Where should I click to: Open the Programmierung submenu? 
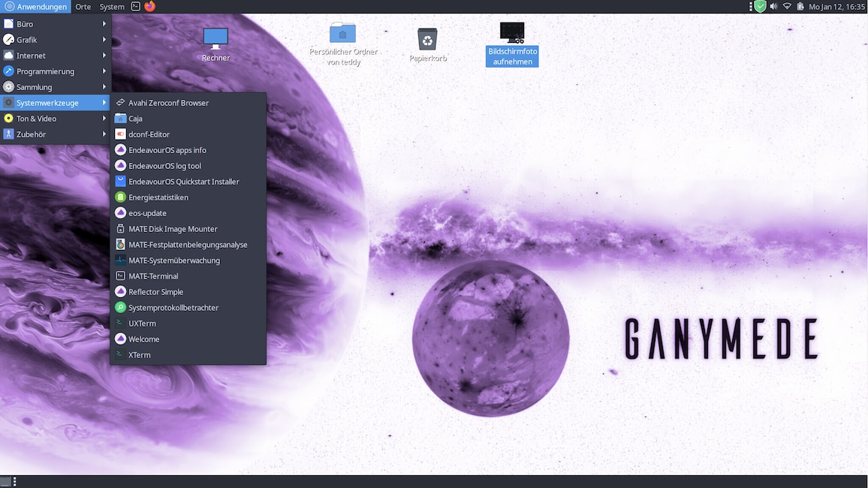[x=56, y=71]
